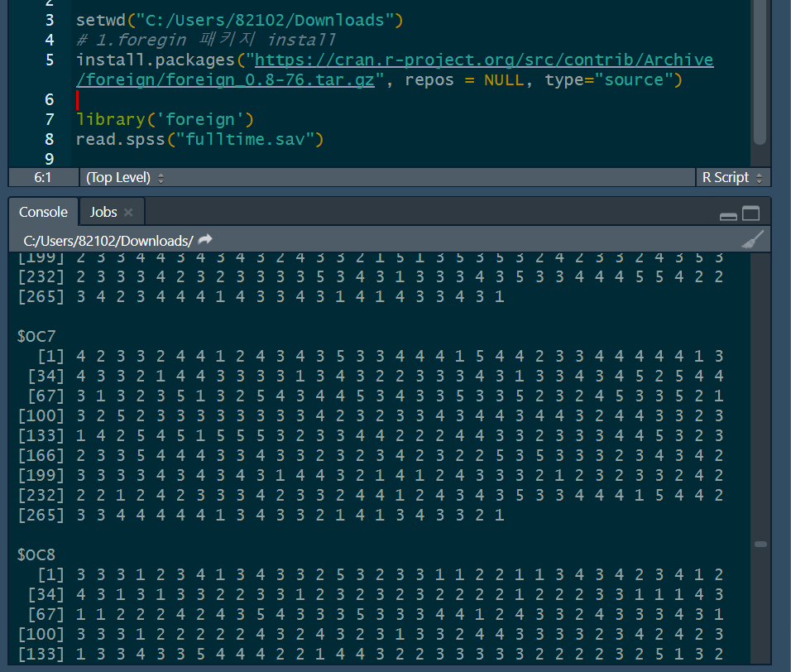Click the $OC7 output heading
This screenshot has height=672, width=791.
tap(36, 337)
